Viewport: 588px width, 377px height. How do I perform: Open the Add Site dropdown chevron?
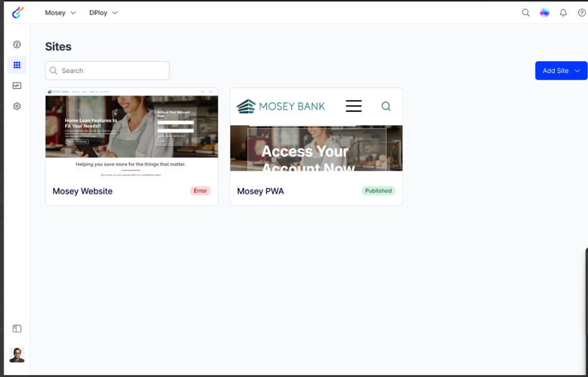[x=577, y=71]
